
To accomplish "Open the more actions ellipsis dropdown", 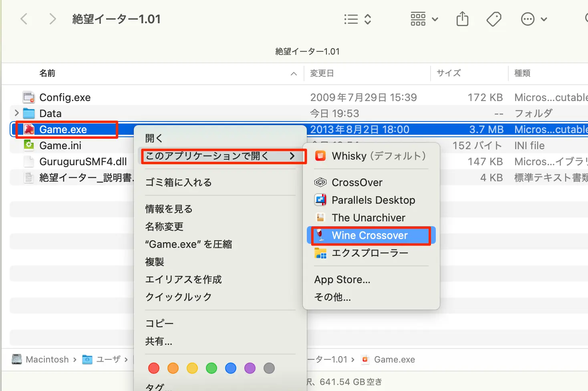I will coord(534,19).
